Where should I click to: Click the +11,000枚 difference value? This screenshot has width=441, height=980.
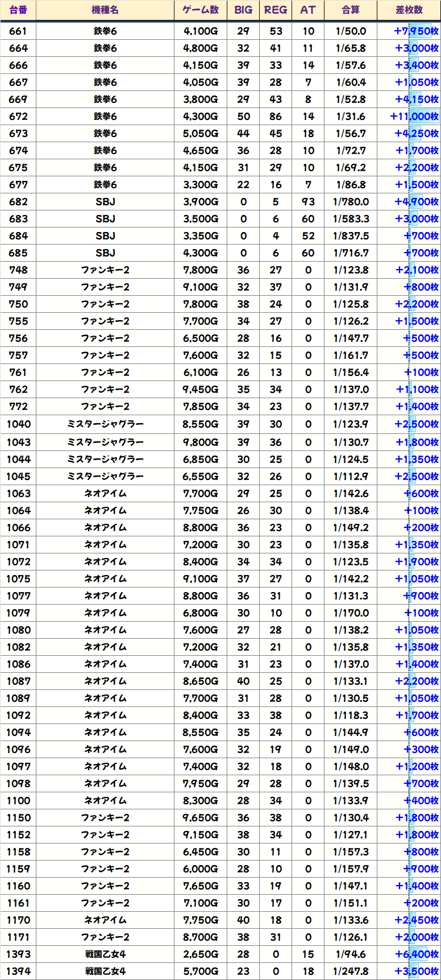[x=414, y=117]
